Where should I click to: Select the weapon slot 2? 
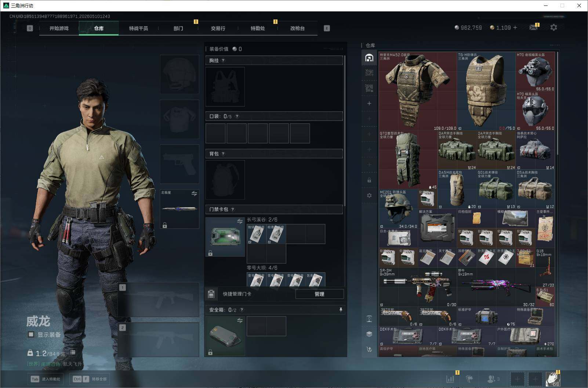159,339
